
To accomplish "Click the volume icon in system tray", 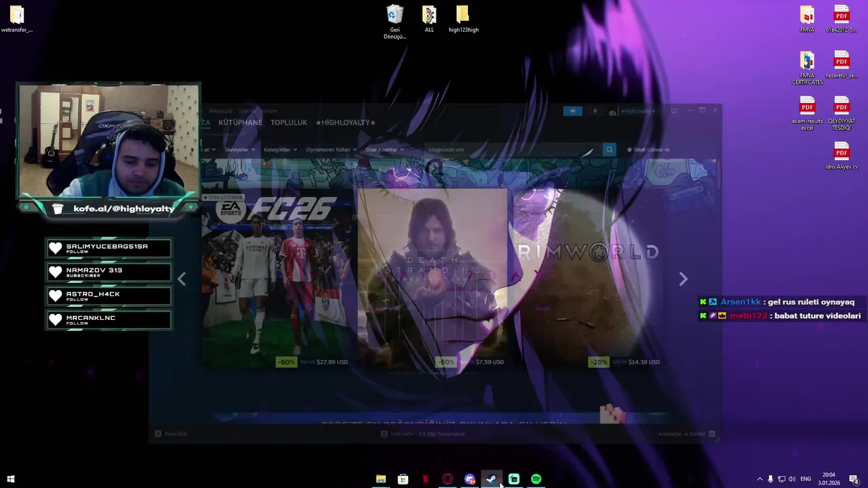I will (792, 479).
